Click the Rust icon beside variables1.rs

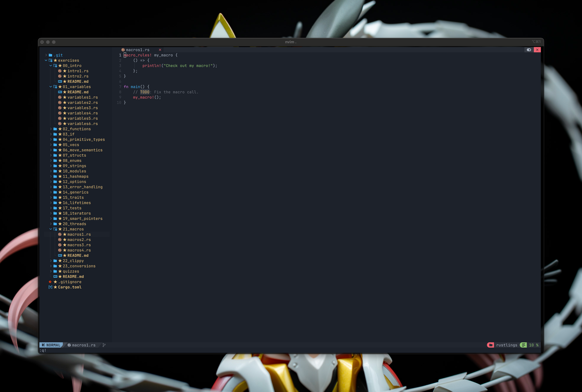(60, 97)
